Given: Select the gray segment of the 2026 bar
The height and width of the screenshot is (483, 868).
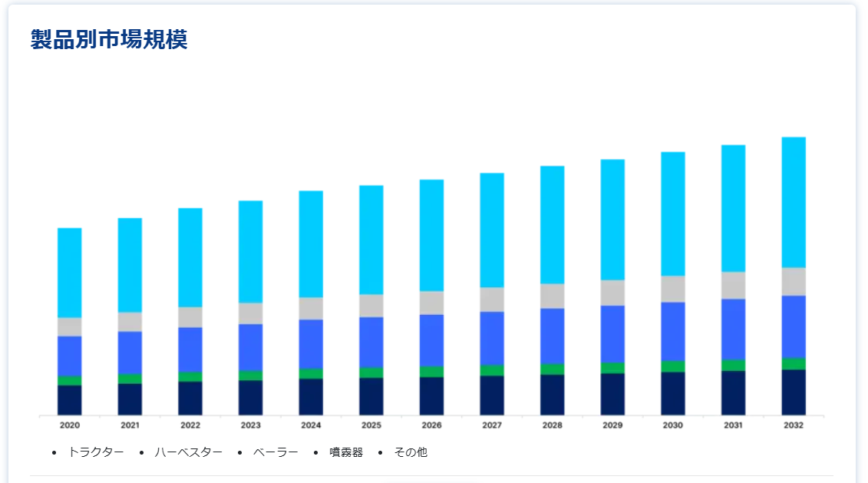Looking at the screenshot, I should 431,303.
